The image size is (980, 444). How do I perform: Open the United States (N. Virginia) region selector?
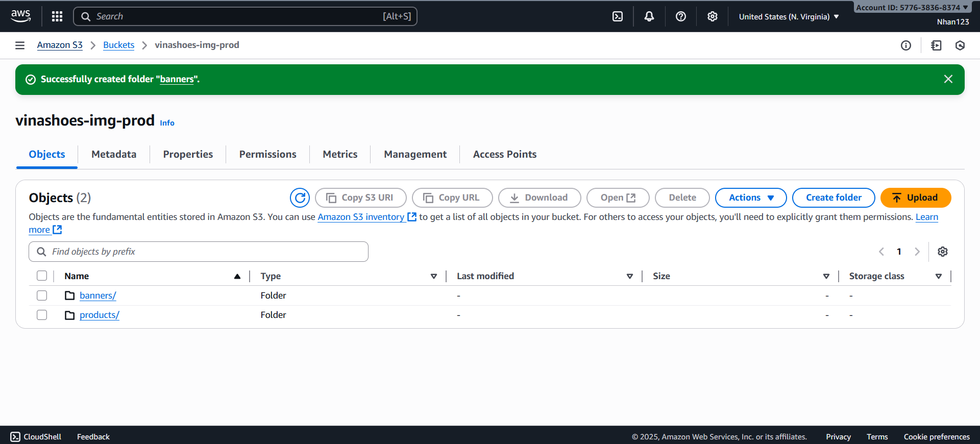pos(789,17)
